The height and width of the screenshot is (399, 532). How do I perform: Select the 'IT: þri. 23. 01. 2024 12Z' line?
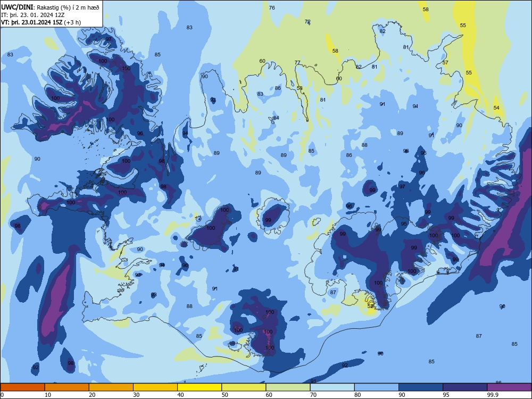point(32,15)
